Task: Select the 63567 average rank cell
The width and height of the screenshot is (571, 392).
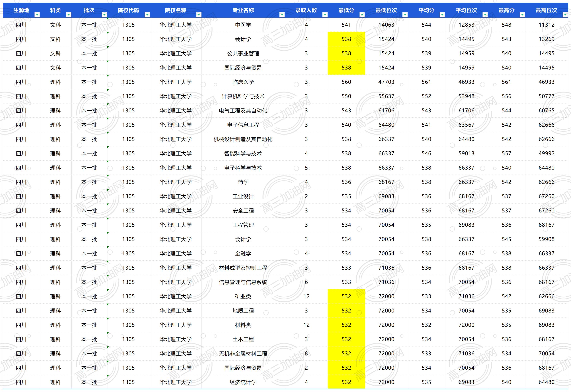Action: tap(466, 125)
